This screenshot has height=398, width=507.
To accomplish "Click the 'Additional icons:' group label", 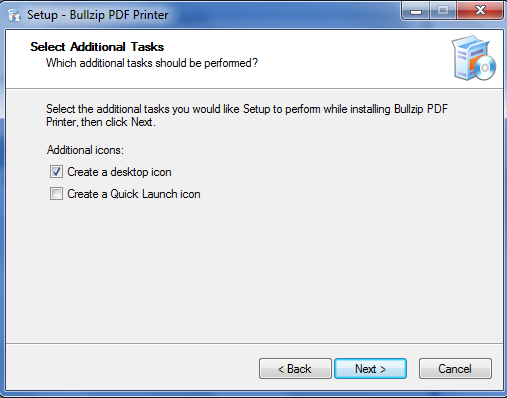I will tap(85, 150).
